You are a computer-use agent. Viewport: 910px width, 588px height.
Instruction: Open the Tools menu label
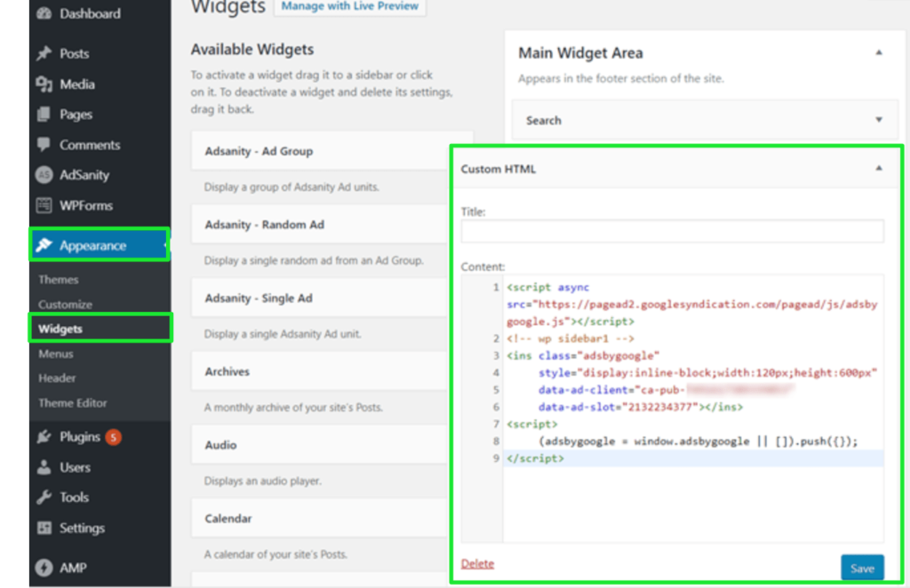tap(75, 497)
